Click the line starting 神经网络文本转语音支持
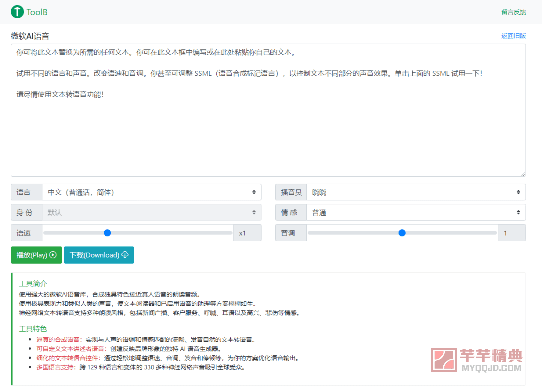The image size is (542, 392). point(159,313)
